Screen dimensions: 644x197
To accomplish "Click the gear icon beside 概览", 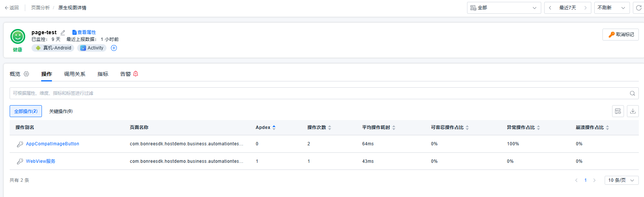I will click(x=26, y=74).
